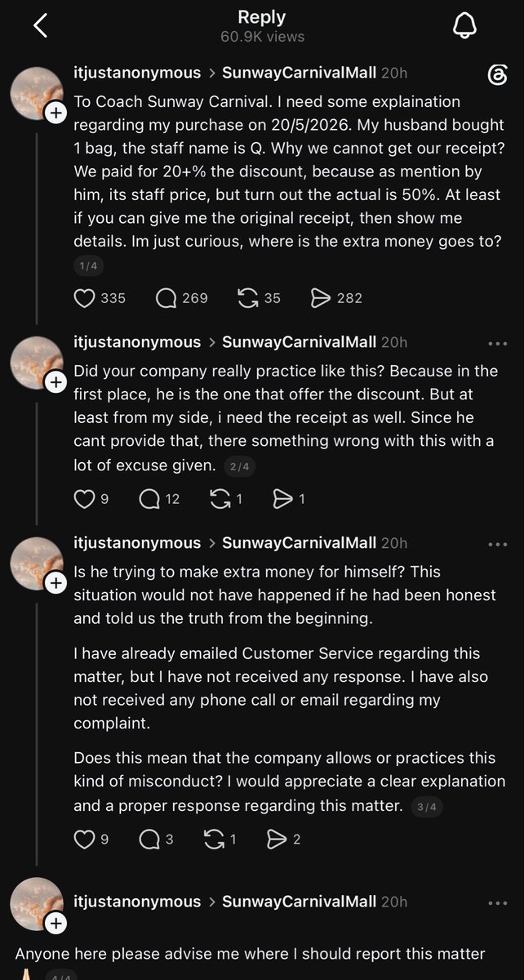This screenshot has height=980, width=524.
Task: Tap the 3/4 thread counter badge
Action: (x=427, y=806)
